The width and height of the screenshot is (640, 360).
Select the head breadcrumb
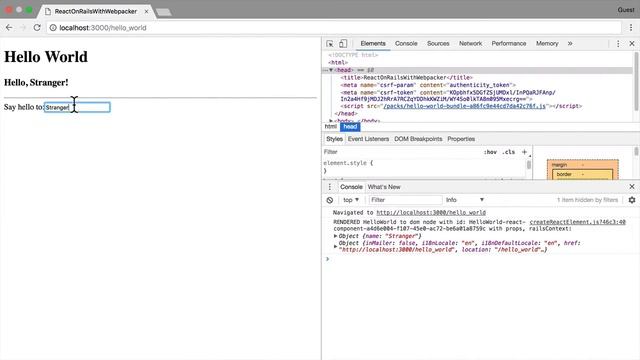(x=350, y=127)
